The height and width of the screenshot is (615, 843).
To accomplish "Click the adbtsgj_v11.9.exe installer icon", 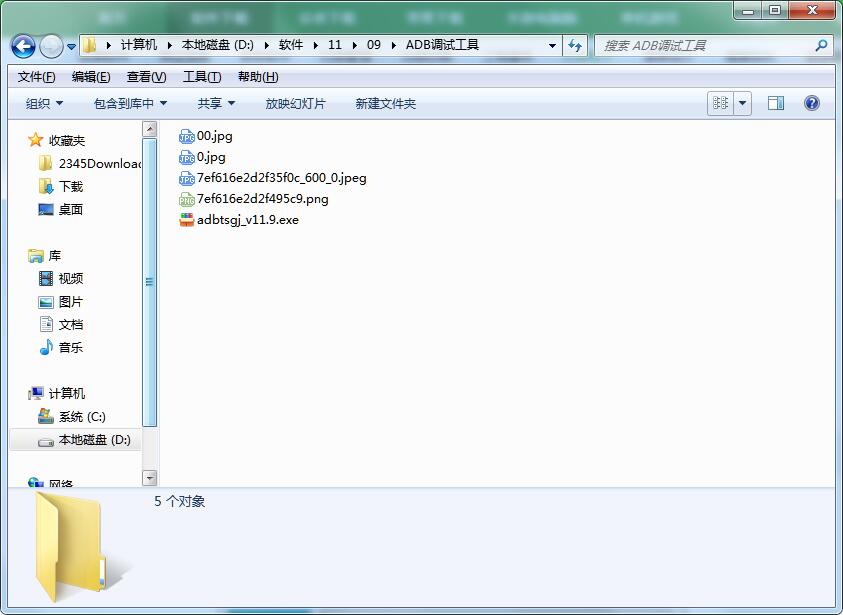I will [187, 220].
